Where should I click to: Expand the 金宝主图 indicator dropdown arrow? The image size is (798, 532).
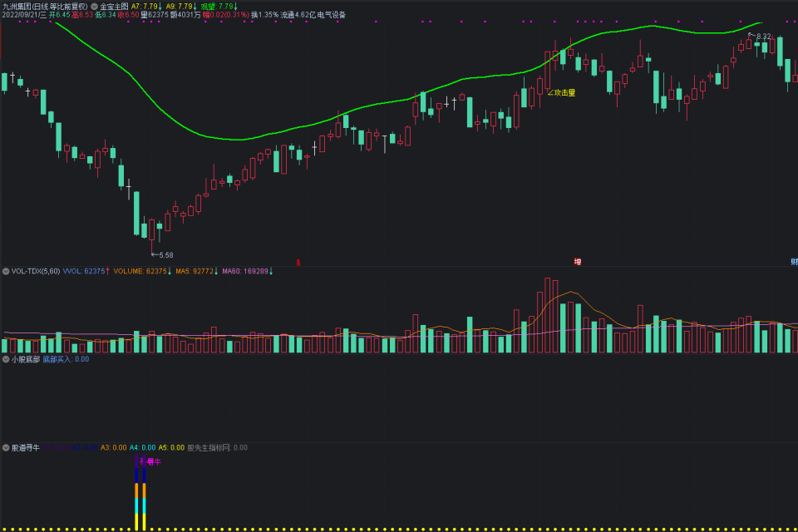[x=94, y=7]
